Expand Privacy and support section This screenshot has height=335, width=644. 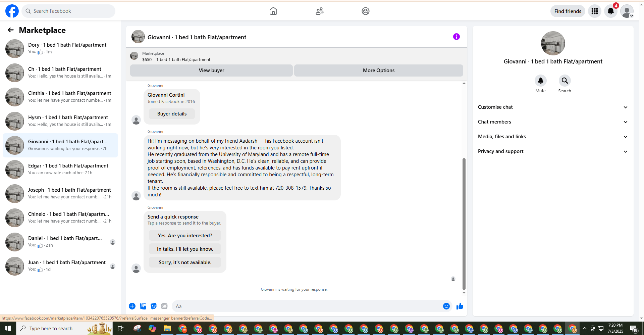553,151
